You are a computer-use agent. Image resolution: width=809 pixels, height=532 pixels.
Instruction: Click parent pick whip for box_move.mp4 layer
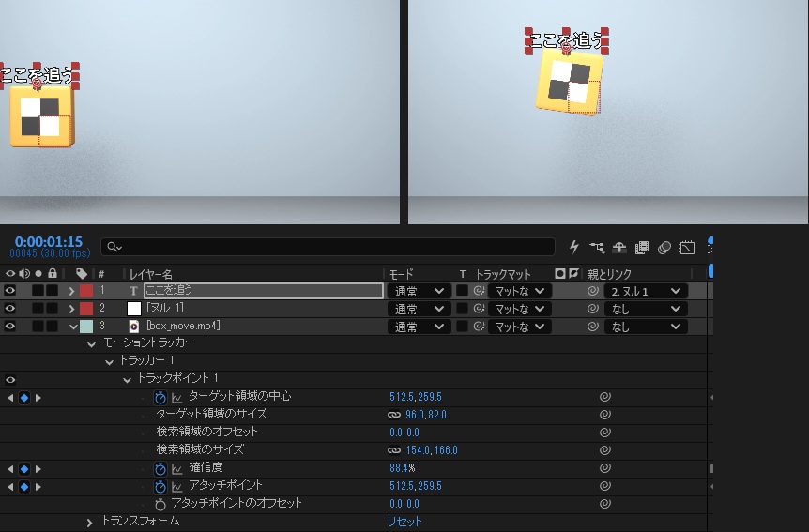593,327
